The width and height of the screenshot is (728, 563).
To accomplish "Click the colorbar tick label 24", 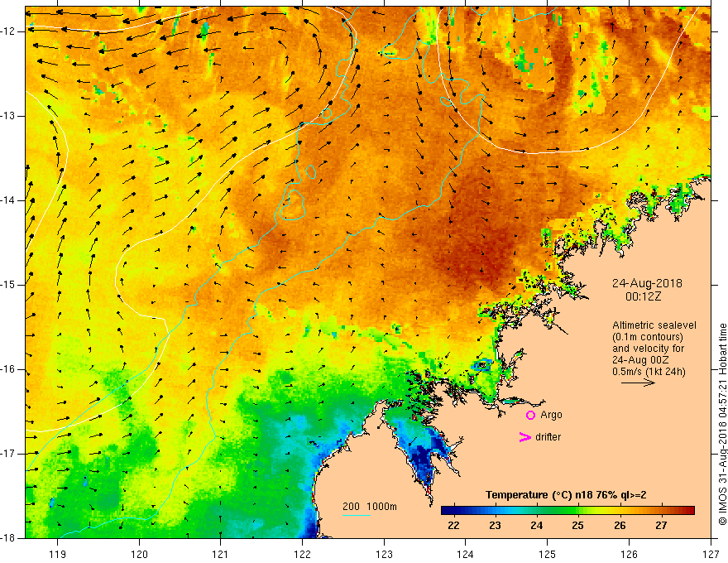I will click(x=536, y=526).
